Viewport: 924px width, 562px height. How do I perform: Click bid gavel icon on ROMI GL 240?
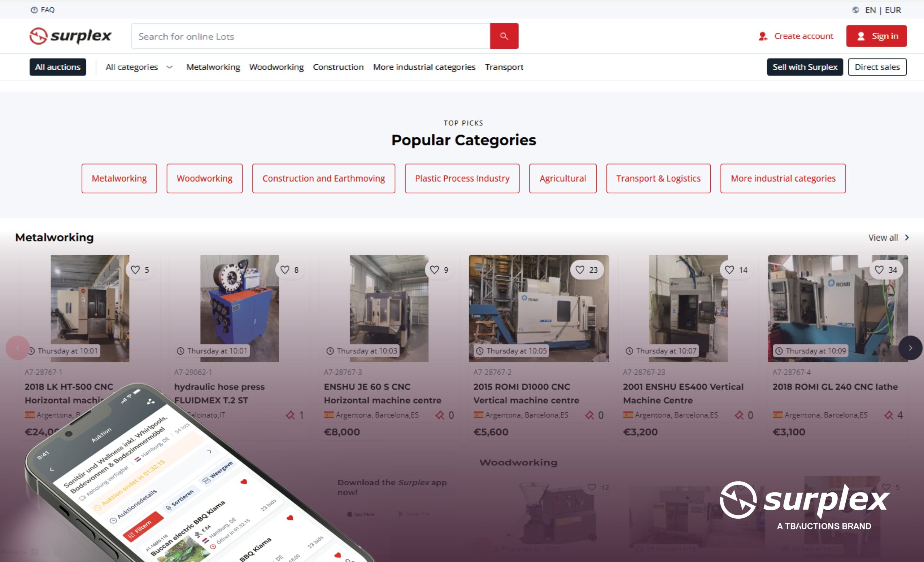pyautogui.click(x=888, y=415)
